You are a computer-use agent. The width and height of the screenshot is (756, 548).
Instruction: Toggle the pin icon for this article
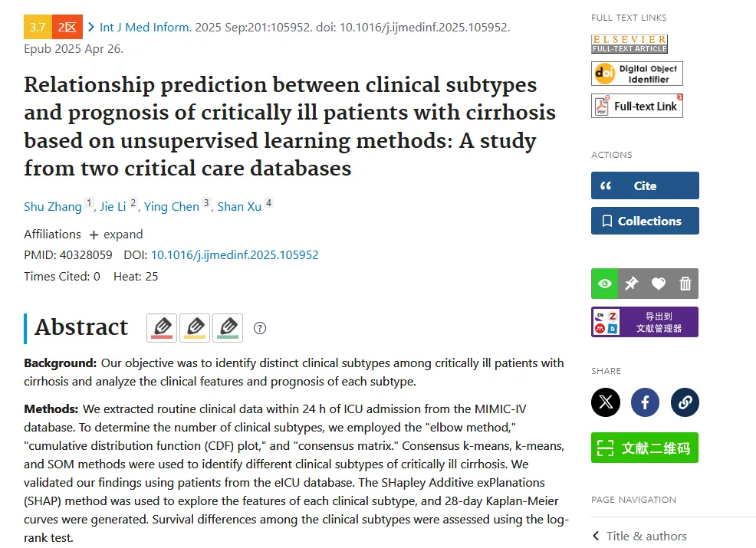point(631,284)
